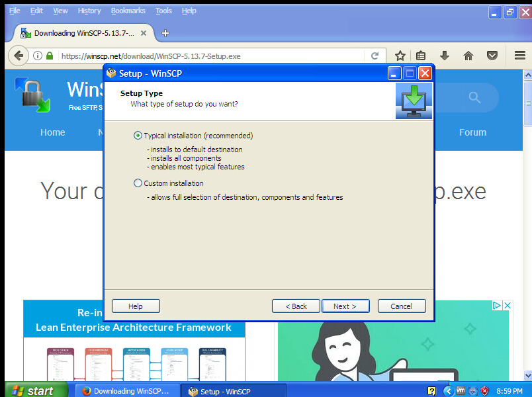Click the Next > button in Setup
The width and height of the screenshot is (532, 397).
pyautogui.click(x=345, y=306)
